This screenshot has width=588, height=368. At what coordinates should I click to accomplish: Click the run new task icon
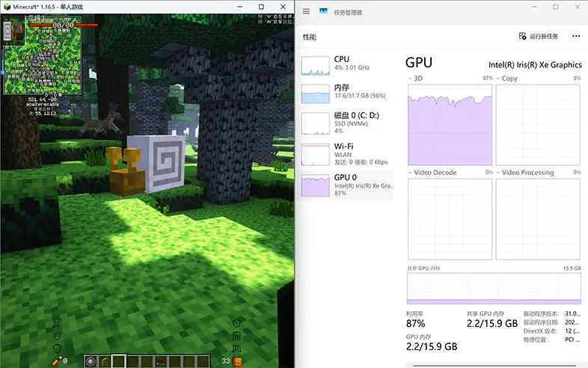pyautogui.click(x=522, y=36)
